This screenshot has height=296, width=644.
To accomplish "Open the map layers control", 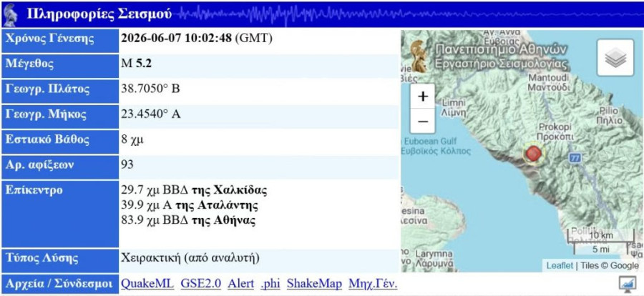I will (615, 57).
